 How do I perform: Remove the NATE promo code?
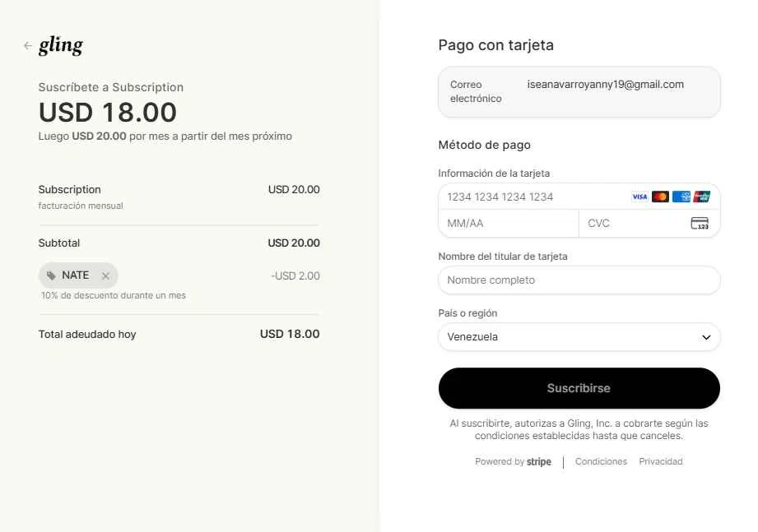tap(105, 275)
